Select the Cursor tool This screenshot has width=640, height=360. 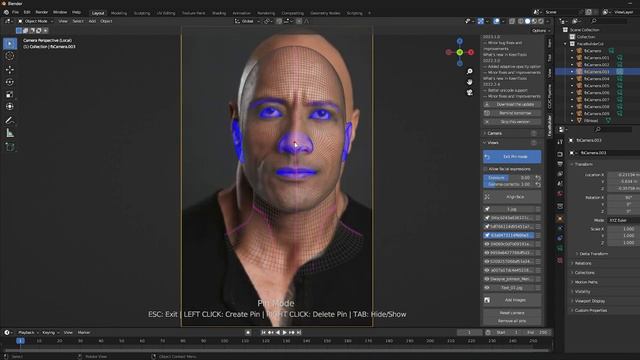10,56
